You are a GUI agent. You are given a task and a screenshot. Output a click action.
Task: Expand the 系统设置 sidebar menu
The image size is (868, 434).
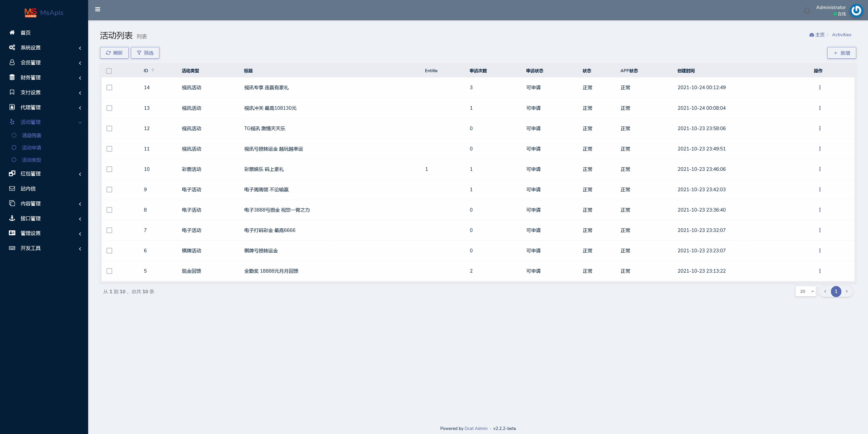point(44,48)
